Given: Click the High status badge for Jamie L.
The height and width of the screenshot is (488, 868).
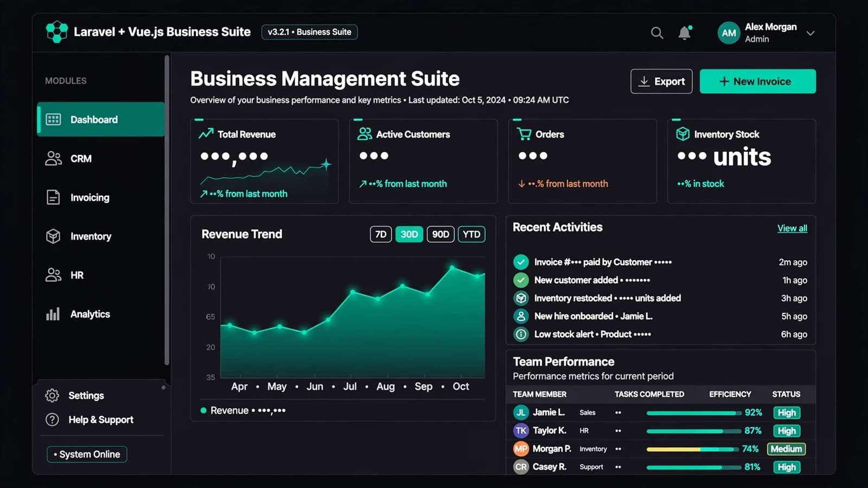Looking at the screenshot, I should coord(787,413).
